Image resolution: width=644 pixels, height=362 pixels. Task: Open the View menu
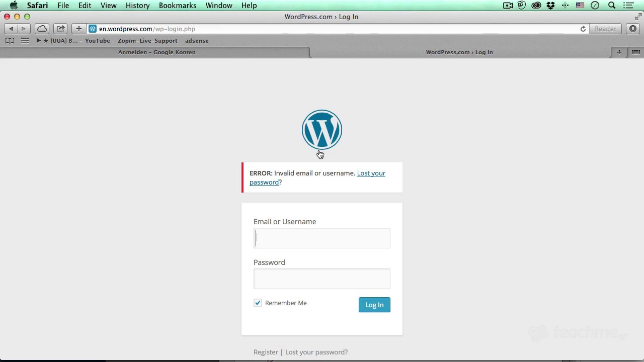pyautogui.click(x=108, y=6)
